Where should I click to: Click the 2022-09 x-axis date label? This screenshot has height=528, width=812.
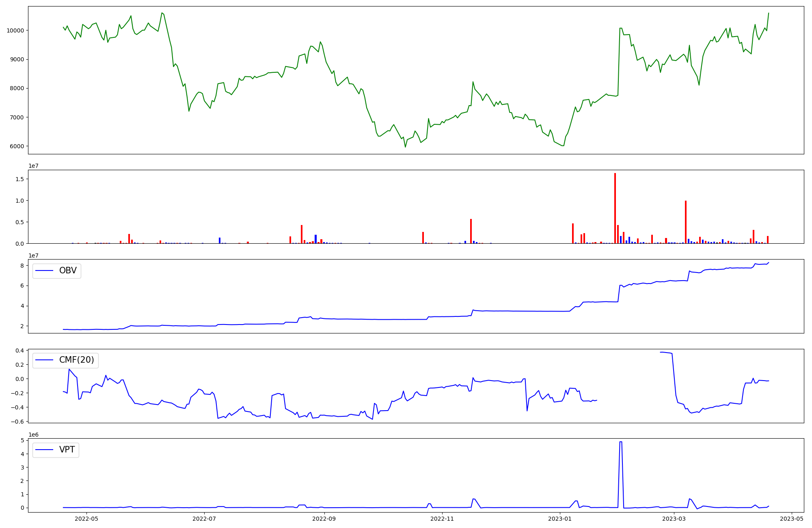[324, 519]
